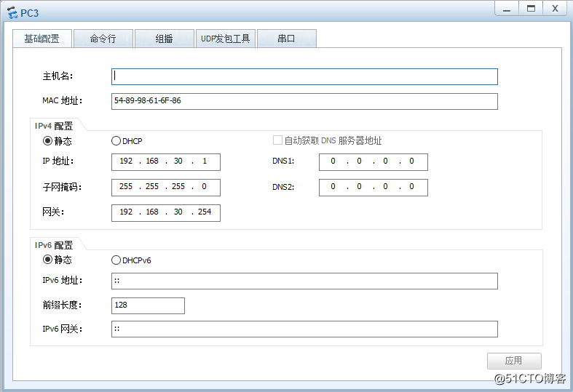Click the IPv6 地址 input field
The image size is (573, 392).
[x=304, y=281]
